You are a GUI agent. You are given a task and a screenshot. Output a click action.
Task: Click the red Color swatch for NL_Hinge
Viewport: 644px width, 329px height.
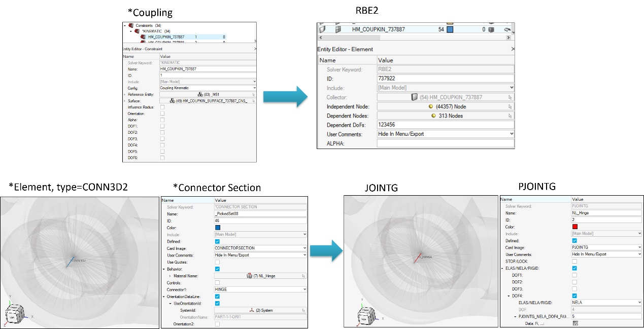click(575, 227)
